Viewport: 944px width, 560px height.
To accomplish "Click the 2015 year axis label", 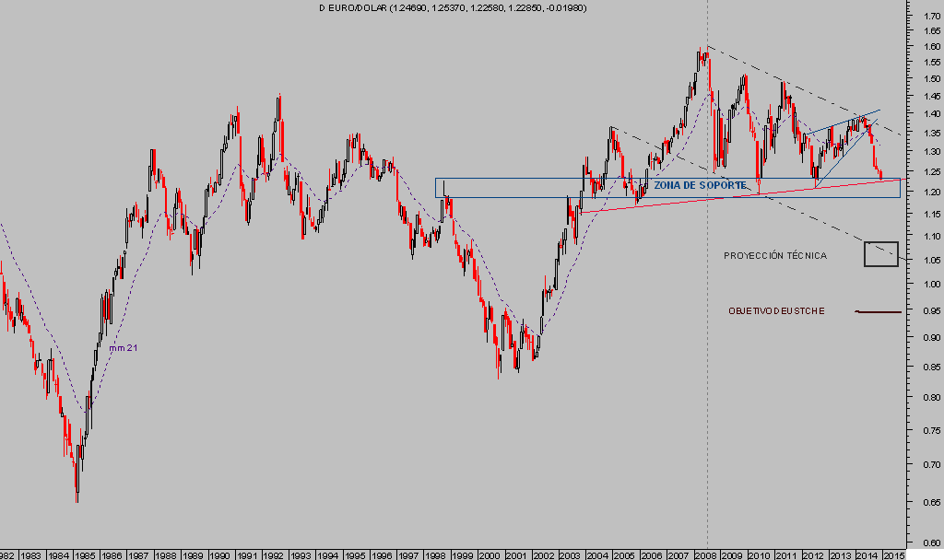I will 892,555.
